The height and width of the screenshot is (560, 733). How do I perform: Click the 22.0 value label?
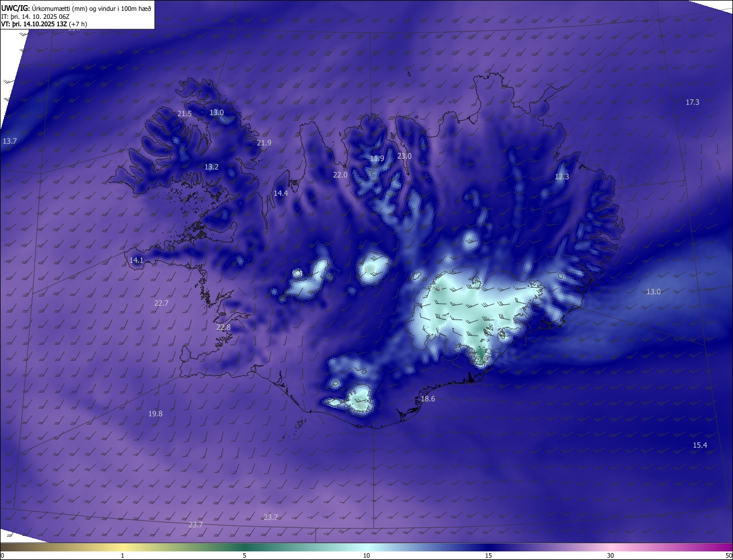pyautogui.click(x=340, y=175)
